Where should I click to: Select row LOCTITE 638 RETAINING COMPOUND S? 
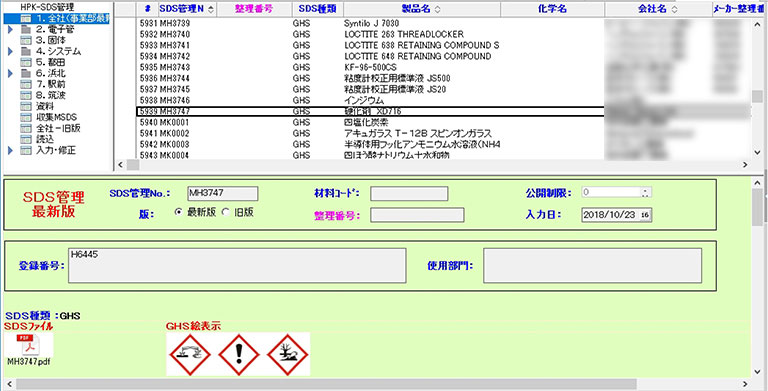tap(370, 45)
